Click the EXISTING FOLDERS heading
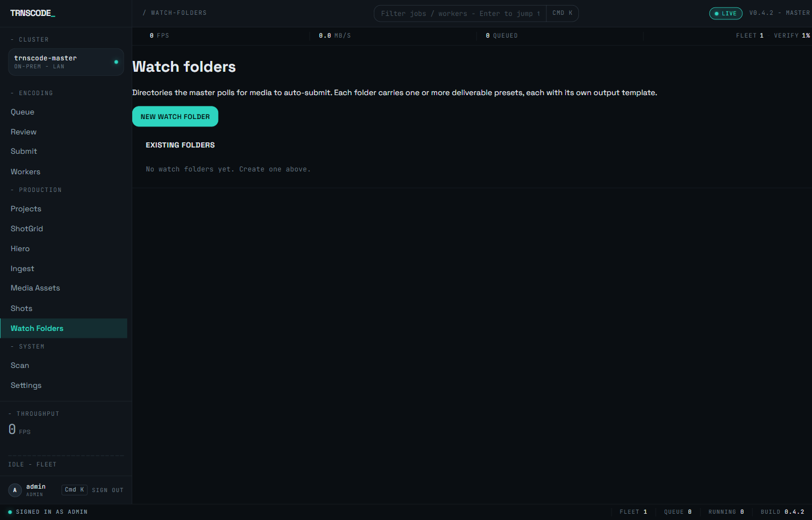Image resolution: width=812 pixels, height=520 pixels. point(180,145)
